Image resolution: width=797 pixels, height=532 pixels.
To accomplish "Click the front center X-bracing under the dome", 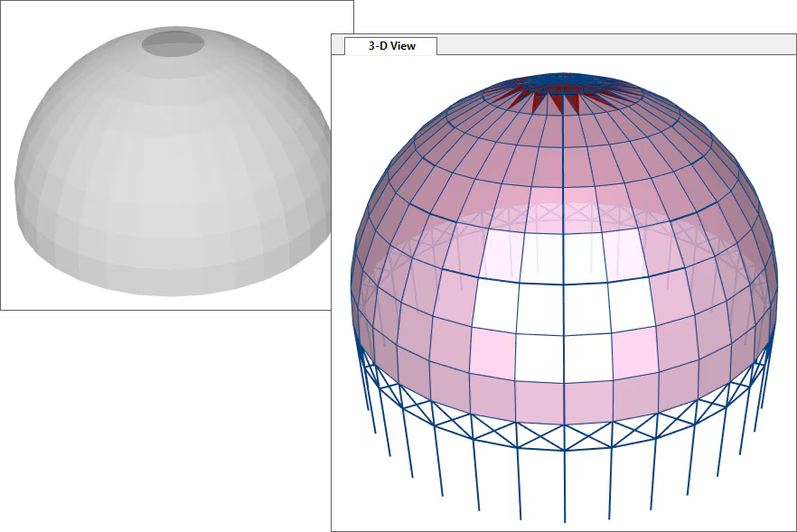I will tap(566, 437).
